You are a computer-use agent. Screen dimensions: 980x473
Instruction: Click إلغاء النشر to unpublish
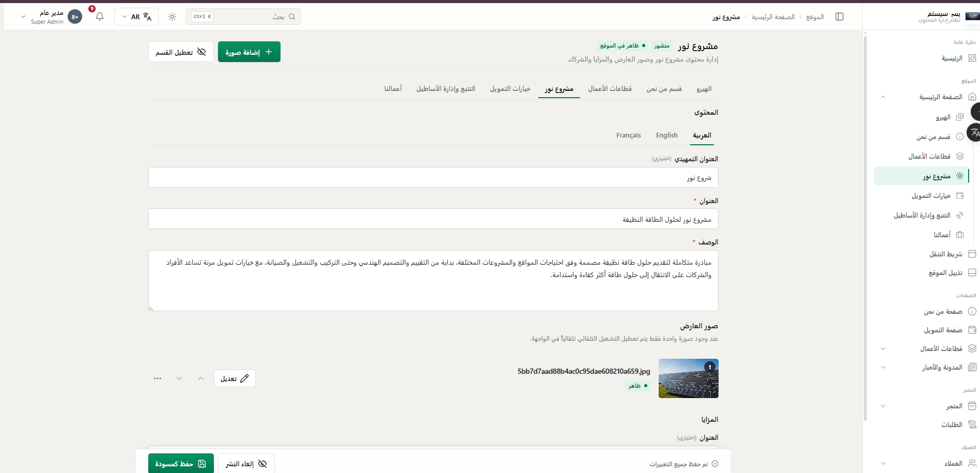[x=246, y=464]
